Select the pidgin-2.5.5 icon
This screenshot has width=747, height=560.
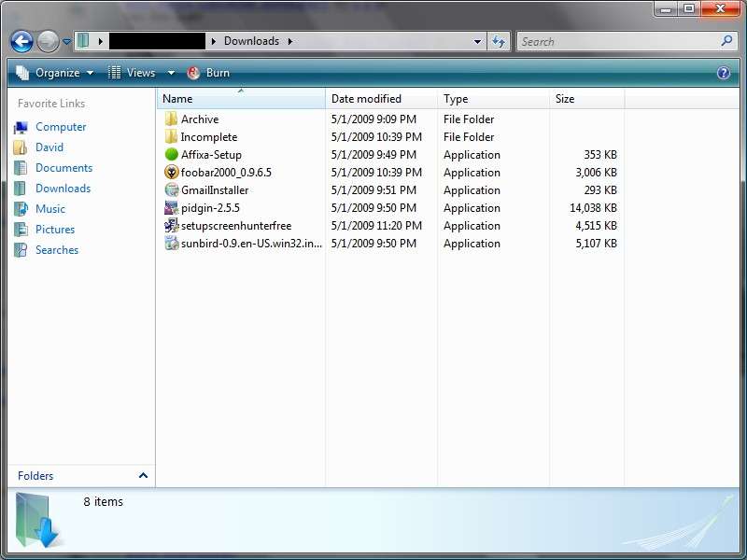click(171, 208)
